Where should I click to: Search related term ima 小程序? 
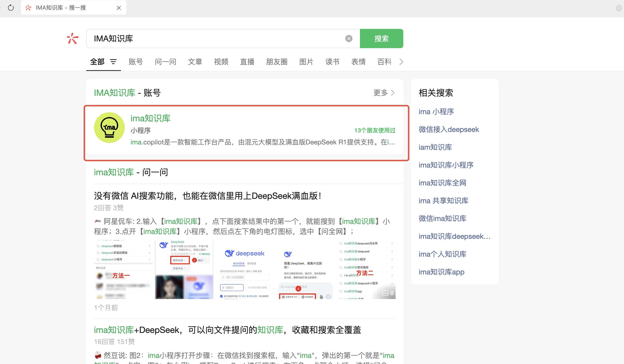click(x=436, y=112)
